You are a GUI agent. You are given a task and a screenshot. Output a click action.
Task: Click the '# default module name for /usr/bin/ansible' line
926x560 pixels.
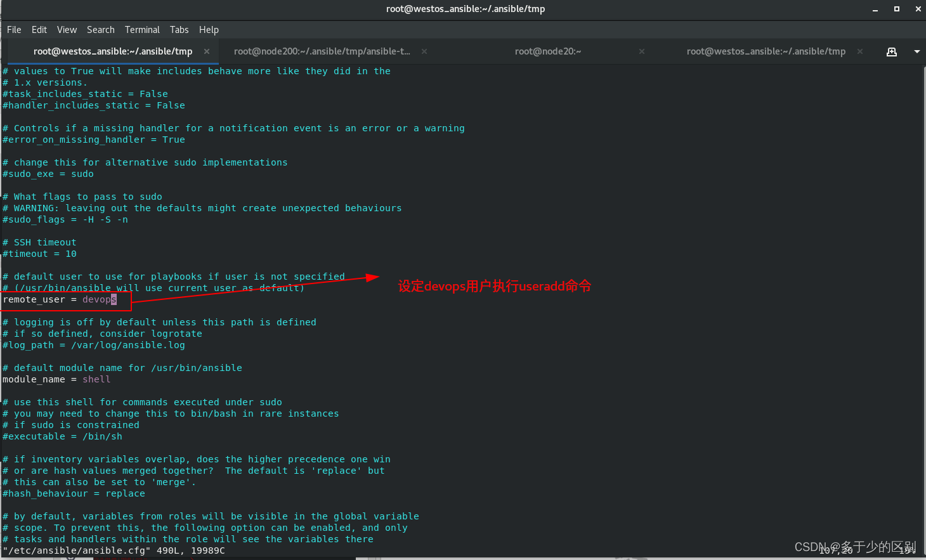122,368
